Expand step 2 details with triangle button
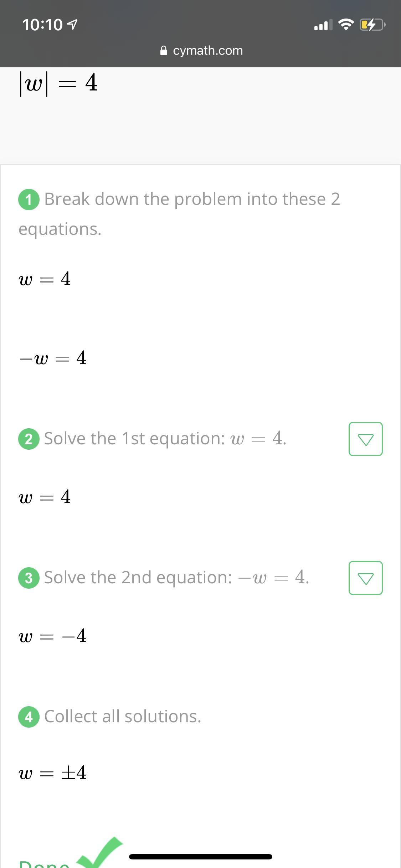This screenshot has height=868, width=401. pyautogui.click(x=365, y=439)
